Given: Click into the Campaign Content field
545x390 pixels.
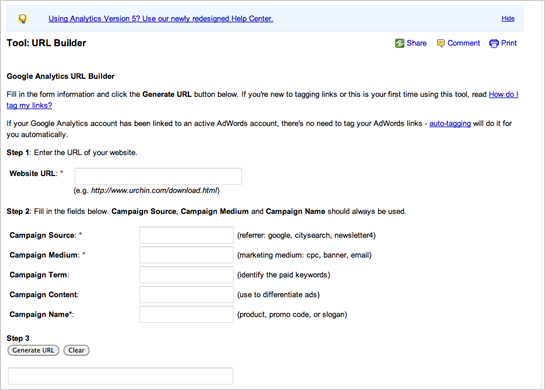Looking at the screenshot, I should pyautogui.click(x=186, y=295).
